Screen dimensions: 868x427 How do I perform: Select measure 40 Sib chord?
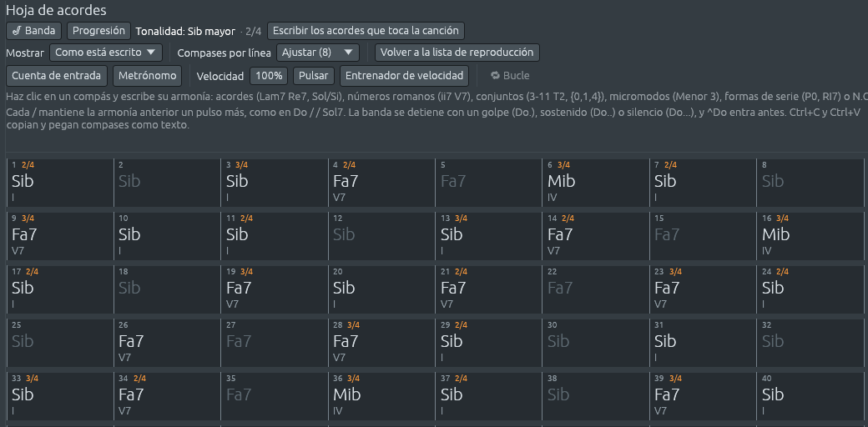click(x=810, y=397)
